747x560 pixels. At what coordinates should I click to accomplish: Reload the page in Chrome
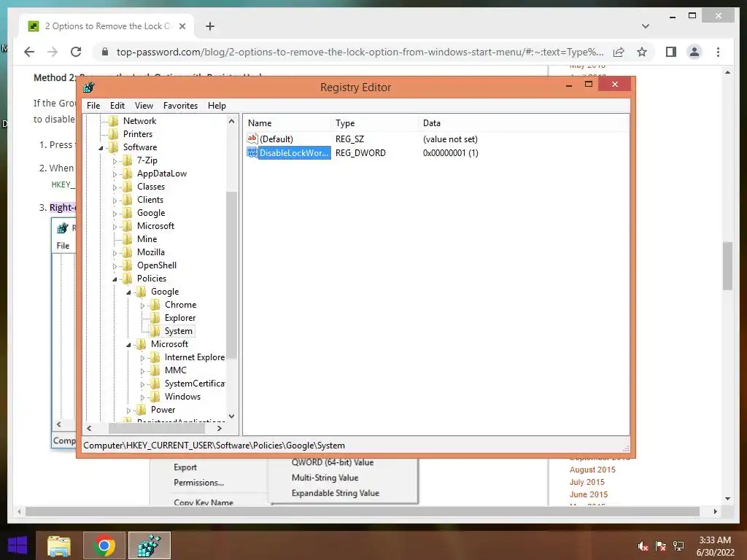coord(76,52)
